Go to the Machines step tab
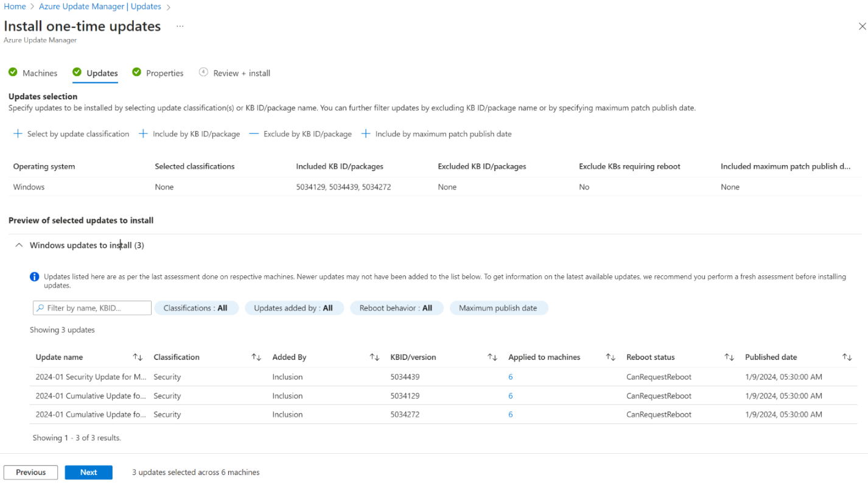The image size is (868, 483). (x=33, y=73)
